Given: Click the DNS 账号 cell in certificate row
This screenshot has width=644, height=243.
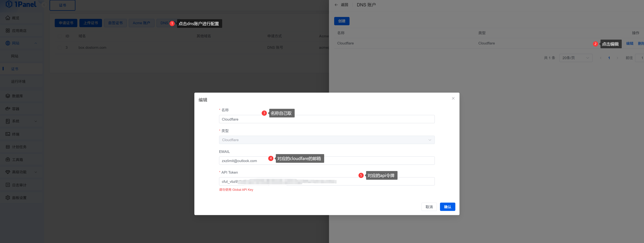Looking at the screenshot, I should pyautogui.click(x=275, y=48).
